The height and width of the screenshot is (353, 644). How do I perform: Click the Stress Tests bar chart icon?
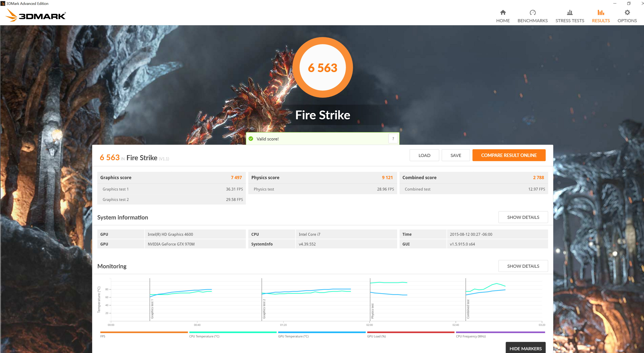point(570,12)
